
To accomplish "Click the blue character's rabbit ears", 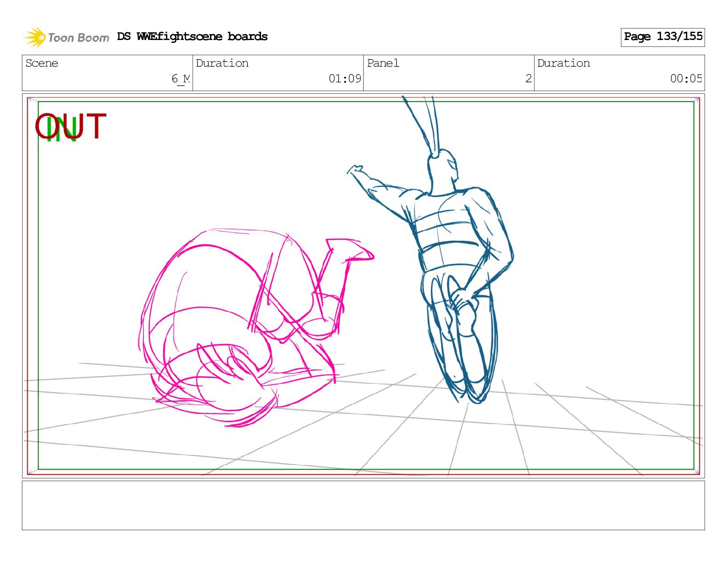I will tap(425, 122).
